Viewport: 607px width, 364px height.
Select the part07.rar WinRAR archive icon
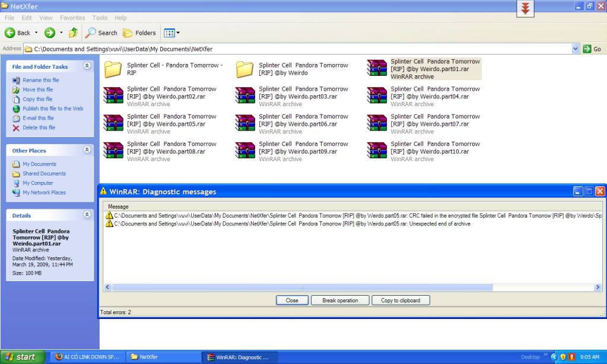377,123
